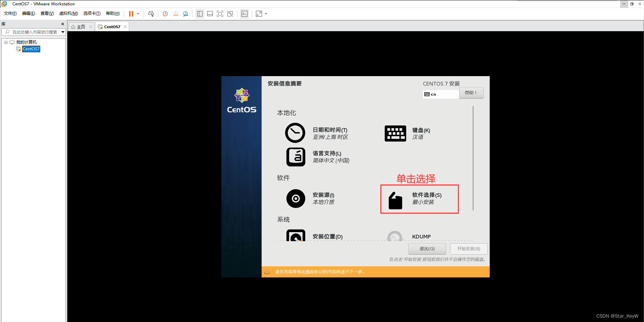This screenshot has width=644, height=322.
Task: Send Ctrl+Alt+Del to the guest
Action: 151,14
